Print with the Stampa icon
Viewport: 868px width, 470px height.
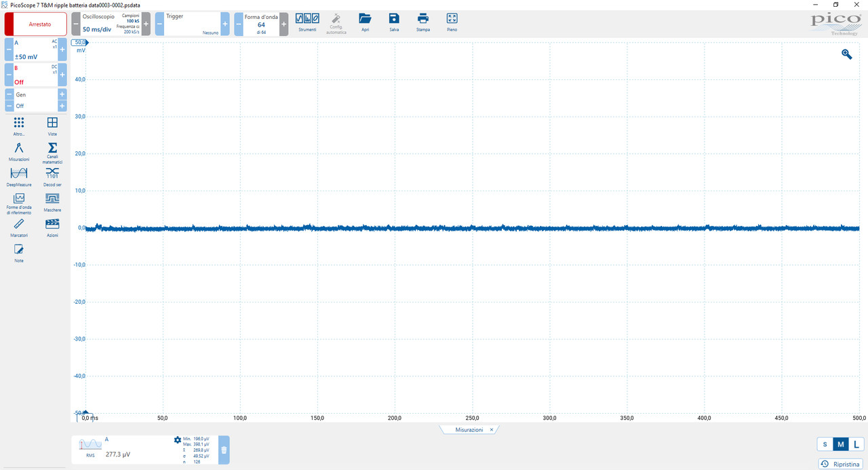click(x=423, y=19)
